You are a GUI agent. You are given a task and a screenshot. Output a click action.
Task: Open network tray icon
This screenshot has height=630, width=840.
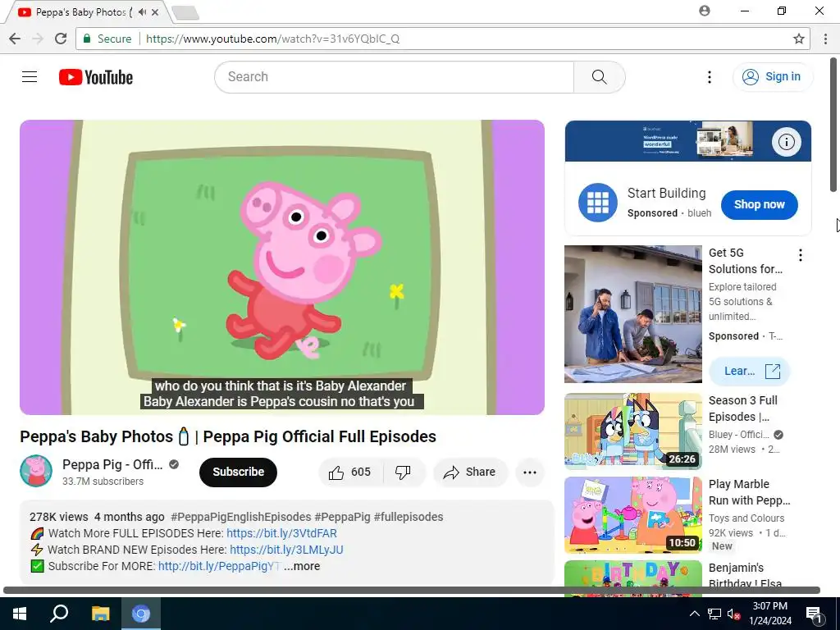pyautogui.click(x=714, y=614)
